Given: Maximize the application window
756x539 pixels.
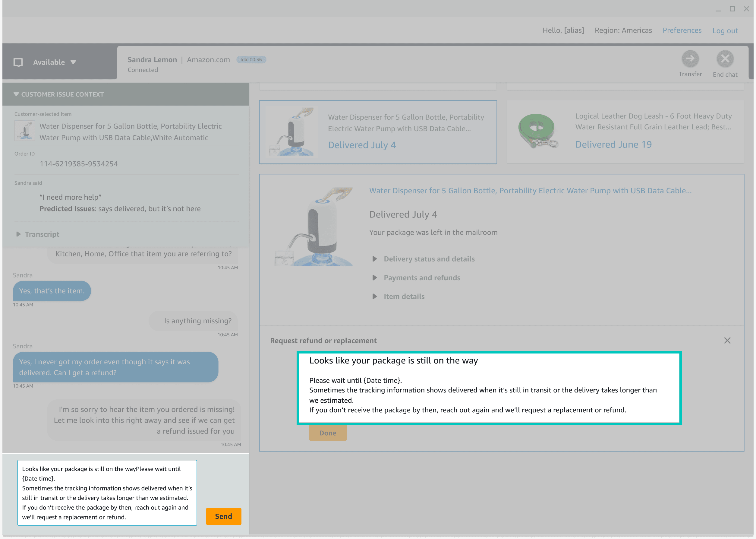Looking at the screenshot, I should click(732, 9).
